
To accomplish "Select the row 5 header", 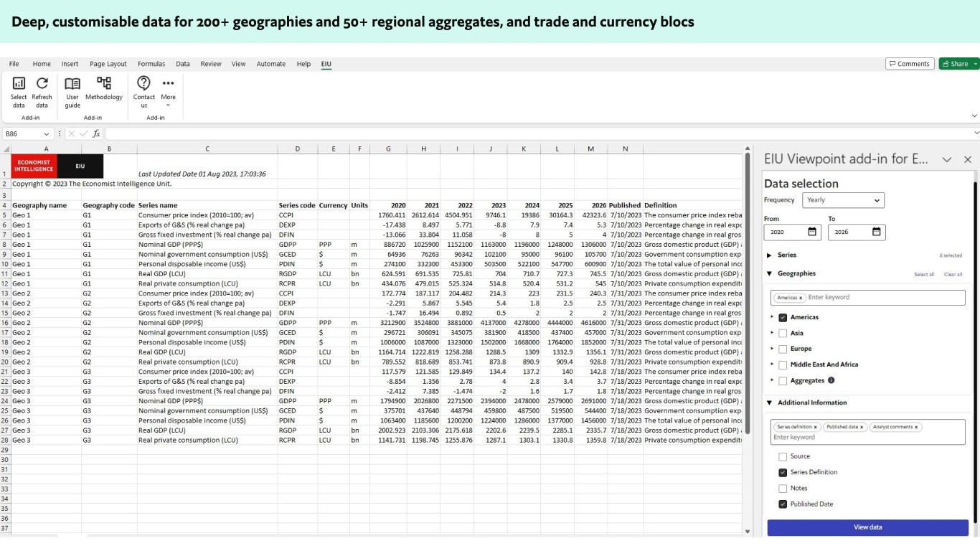I will [x=6, y=215].
